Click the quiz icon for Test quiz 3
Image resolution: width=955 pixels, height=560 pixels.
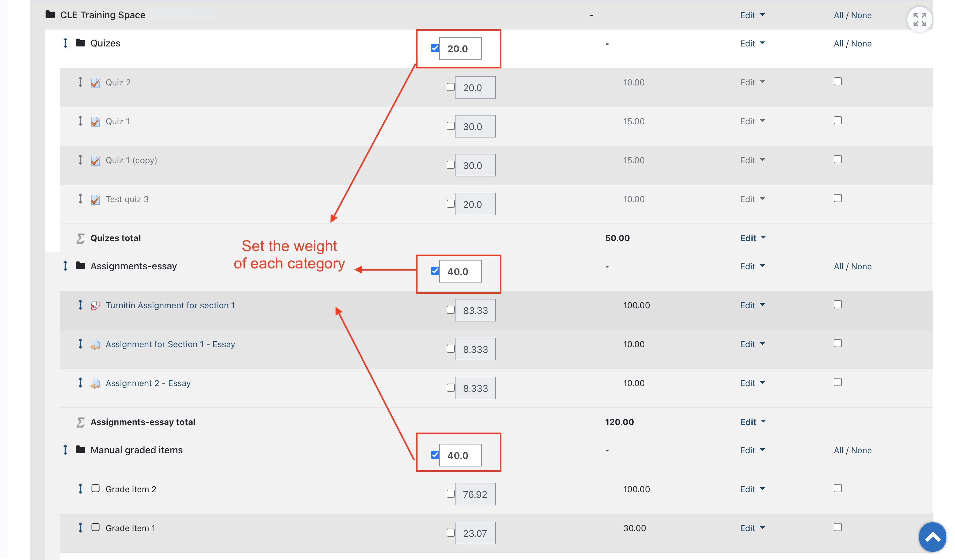[x=95, y=200]
